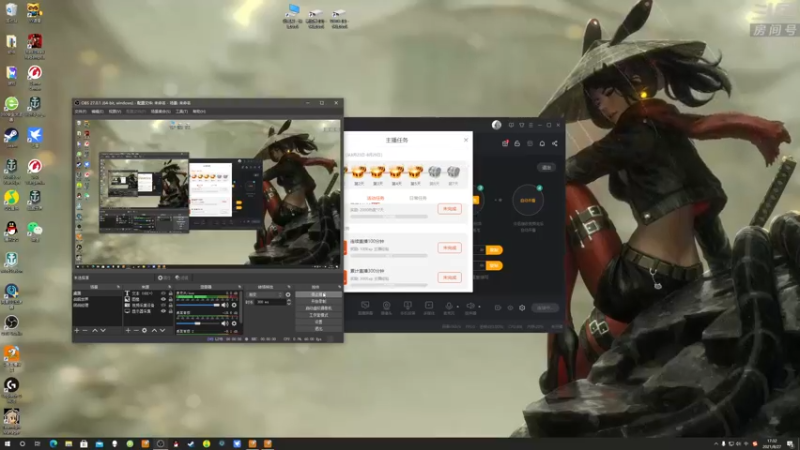Open Windows Start menu
Screen dimensions: 800x450
click(7, 444)
